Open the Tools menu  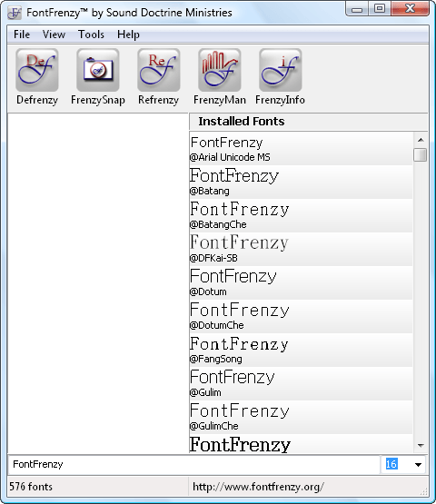[92, 35]
